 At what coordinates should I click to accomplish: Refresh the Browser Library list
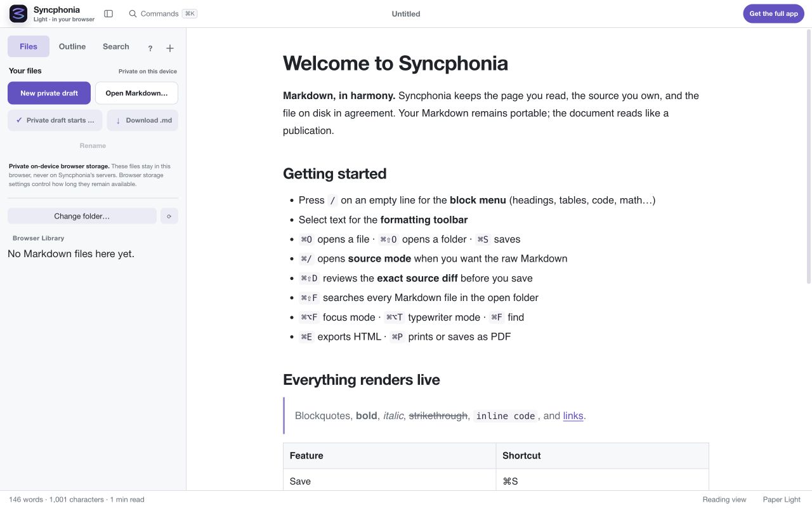169,216
